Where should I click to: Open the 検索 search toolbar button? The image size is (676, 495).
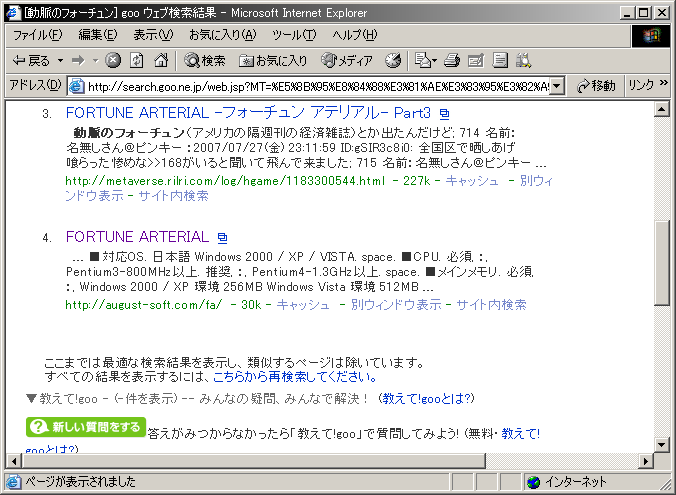pyautogui.click(x=205, y=61)
